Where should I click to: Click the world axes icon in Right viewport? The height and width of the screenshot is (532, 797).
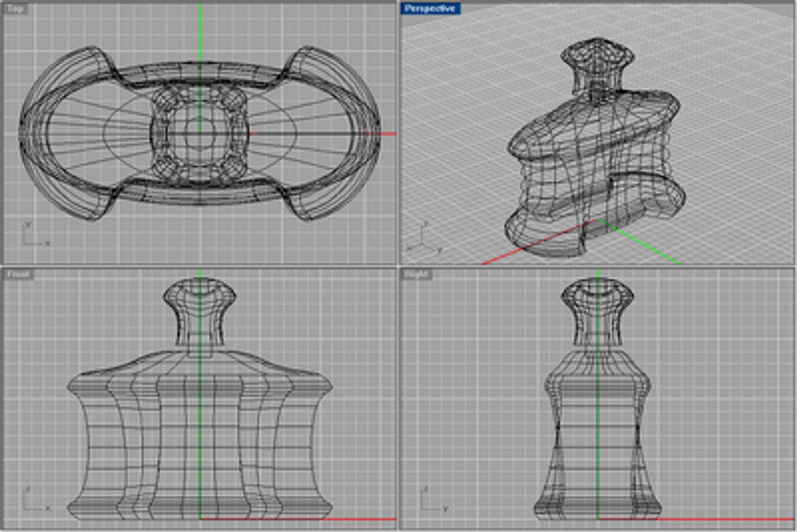(x=433, y=499)
